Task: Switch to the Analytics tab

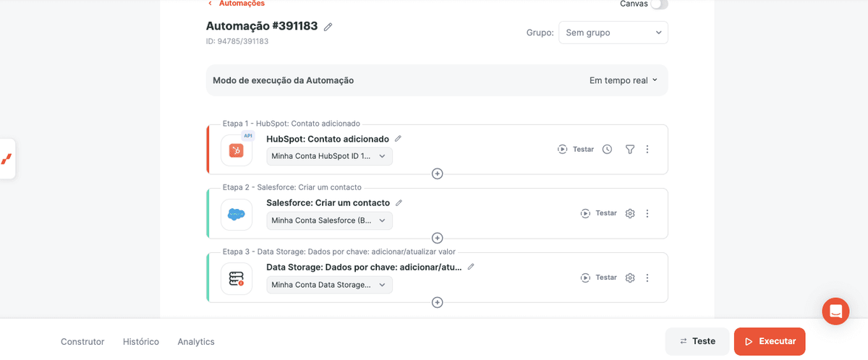Action: point(196,342)
